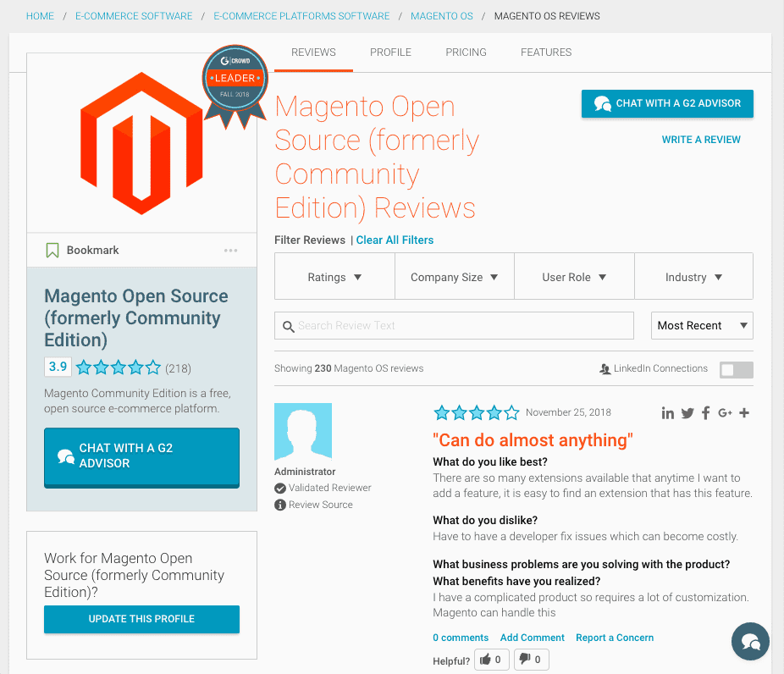The height and width of the screenshot is (674, 784).
Task: Switch to the Profile tab
Action: 390,52
